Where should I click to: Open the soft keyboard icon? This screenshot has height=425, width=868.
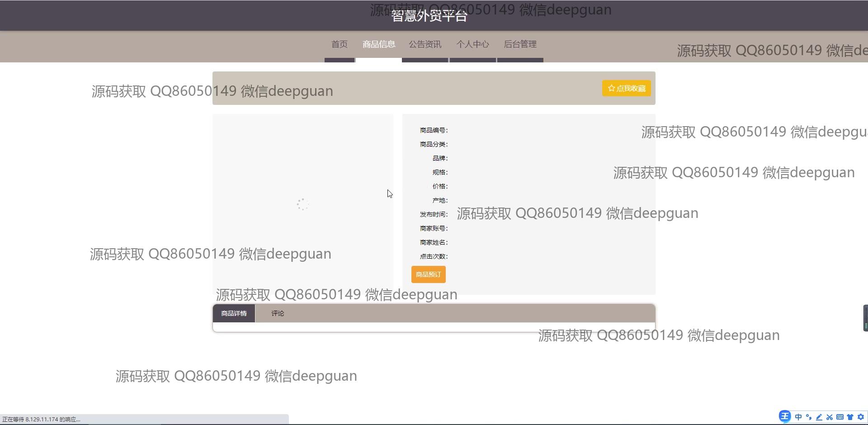pyautogui.click(x=840, y=417)
